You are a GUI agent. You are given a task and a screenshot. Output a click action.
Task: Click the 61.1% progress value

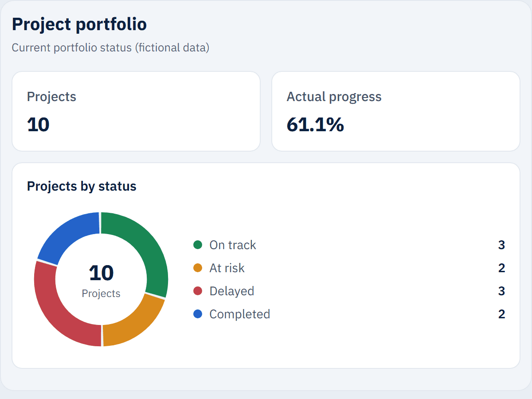(315, 125)
